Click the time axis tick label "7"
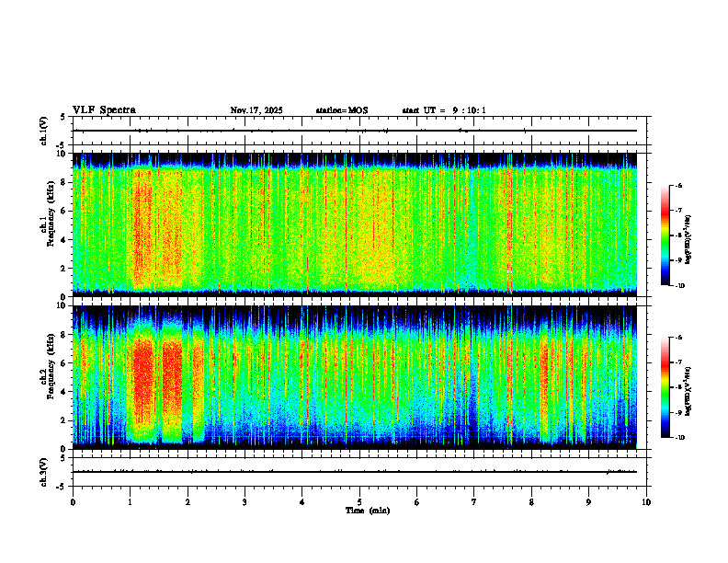Screen dimensions: 728x563 pos(474,502)
